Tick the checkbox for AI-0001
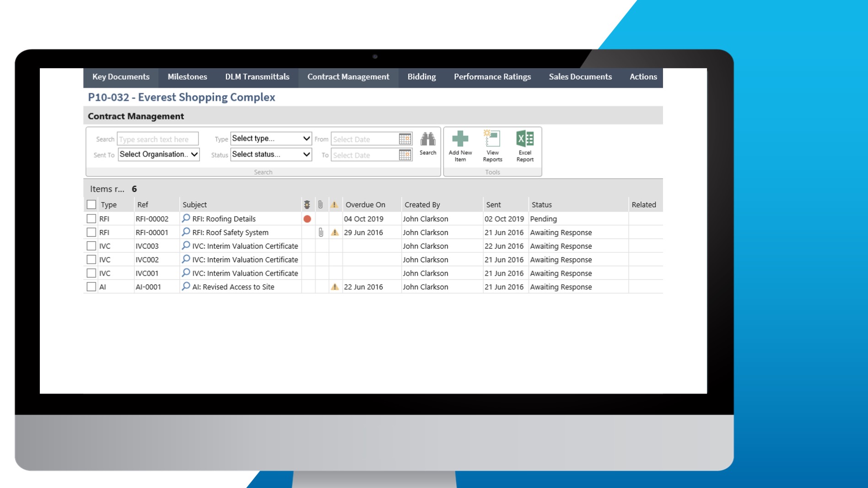The width and height of the screenshot is (868, 488). pyautogui.click(x=92, y=287)
